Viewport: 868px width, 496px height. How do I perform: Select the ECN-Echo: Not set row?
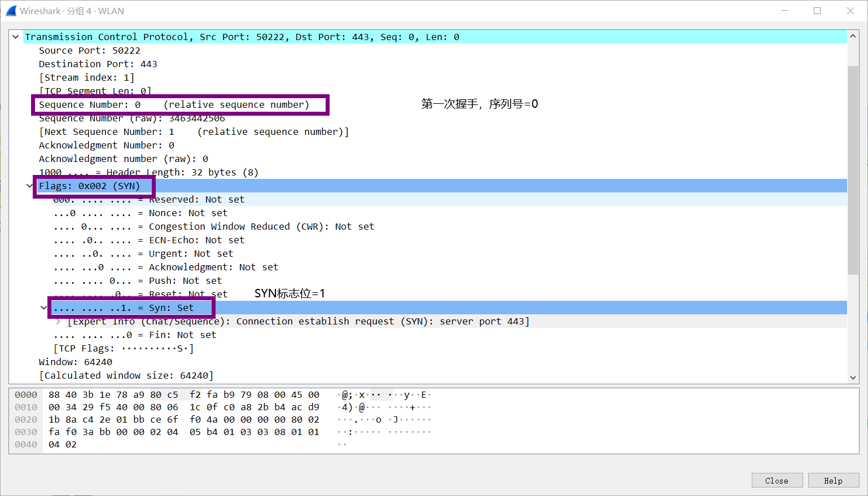pyautogui.click(x=148, y=240)
